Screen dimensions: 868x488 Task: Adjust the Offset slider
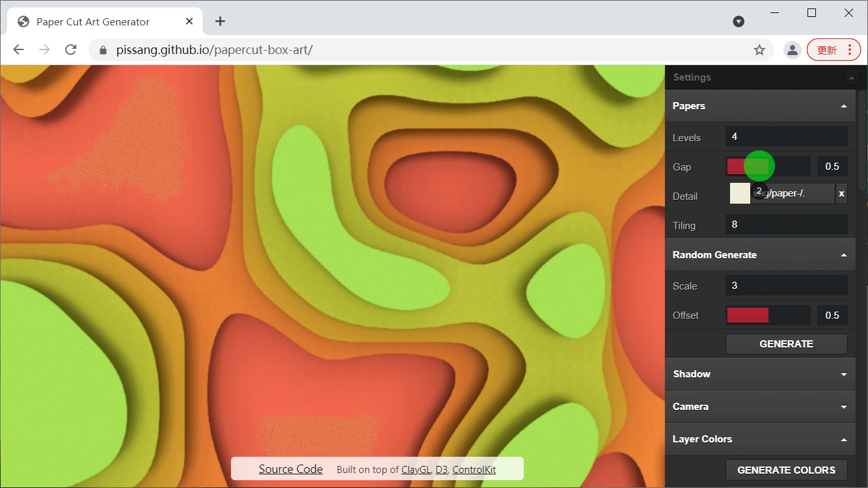(x=768, y=316)
